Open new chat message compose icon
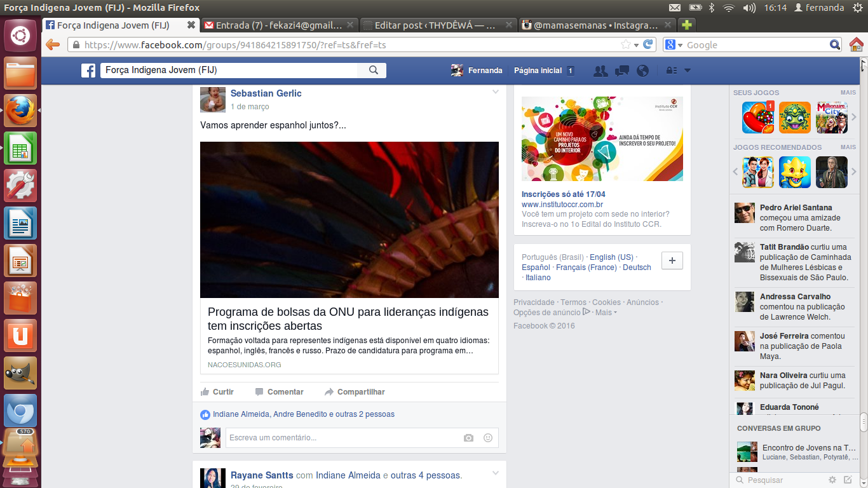Viewport: 868px width, 488px height. pyautogui.click(x=848, y=480)
